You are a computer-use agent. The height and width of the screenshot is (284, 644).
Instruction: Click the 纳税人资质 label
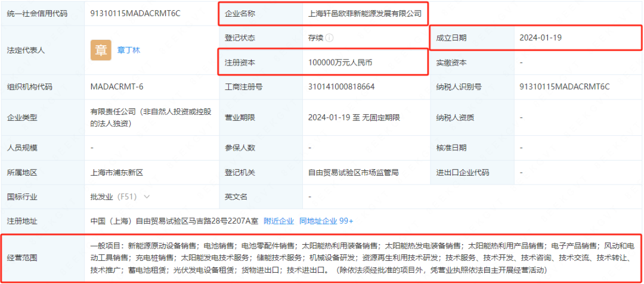[x=455, y=118]
